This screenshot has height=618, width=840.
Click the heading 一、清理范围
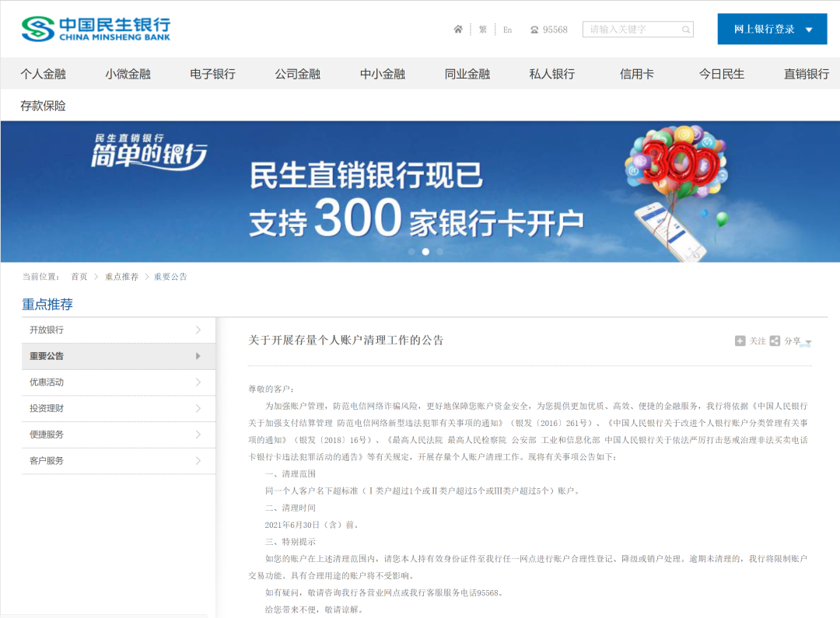click(x=290, y=474)
